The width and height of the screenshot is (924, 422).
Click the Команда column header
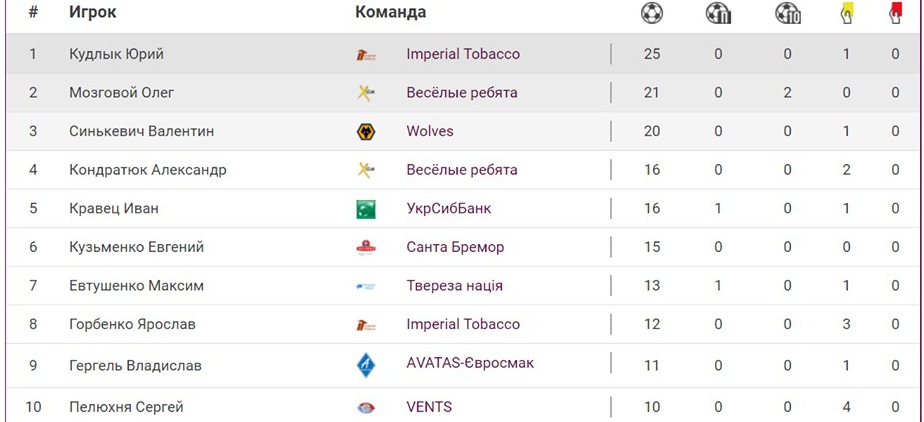[x=390, y=13]
